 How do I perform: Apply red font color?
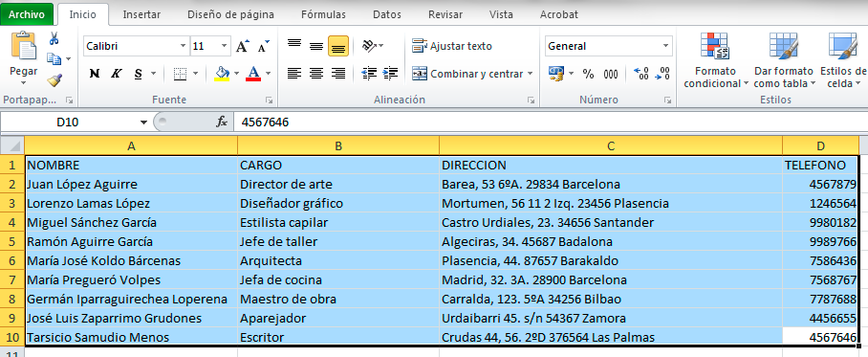click(x=253, y=74)
